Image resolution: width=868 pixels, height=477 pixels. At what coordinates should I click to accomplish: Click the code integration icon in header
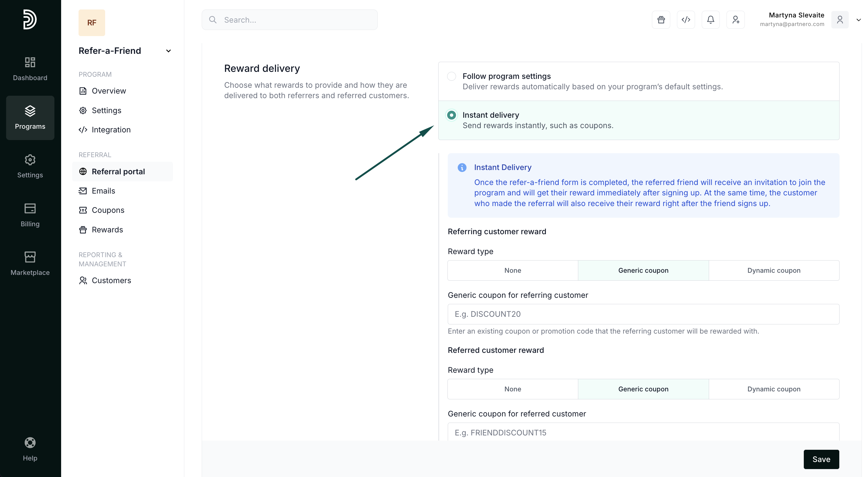click(686, 20)
